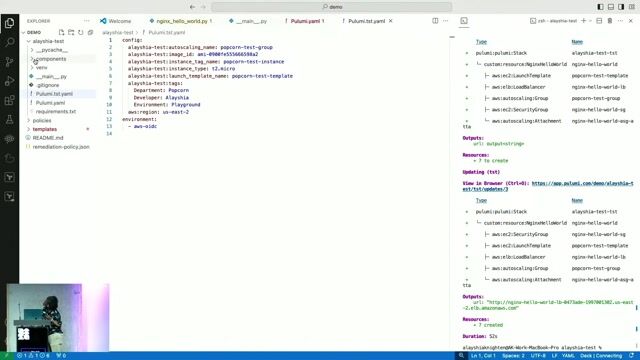Kill the terminal with trash icon
640x360 pixels.
610,21
